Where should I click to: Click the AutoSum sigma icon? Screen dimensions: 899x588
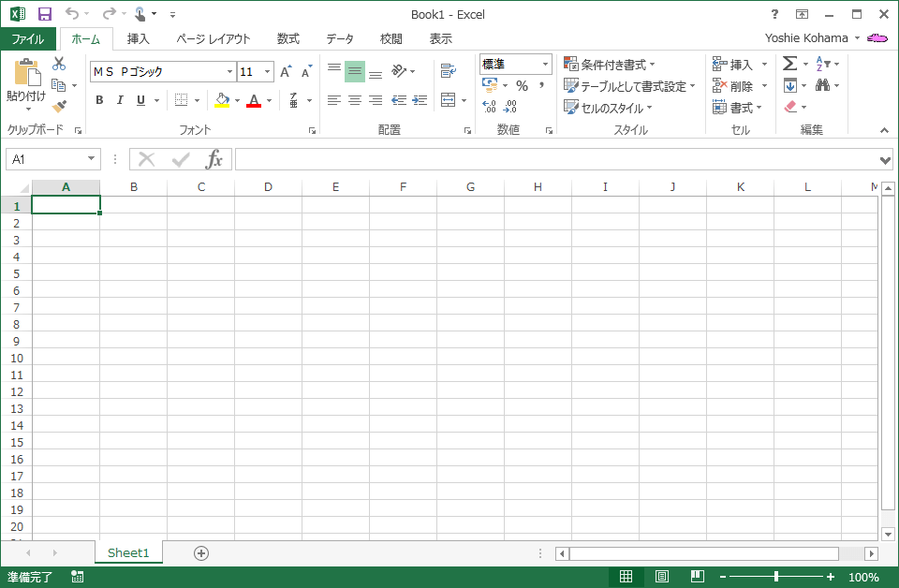coord(790,64)
